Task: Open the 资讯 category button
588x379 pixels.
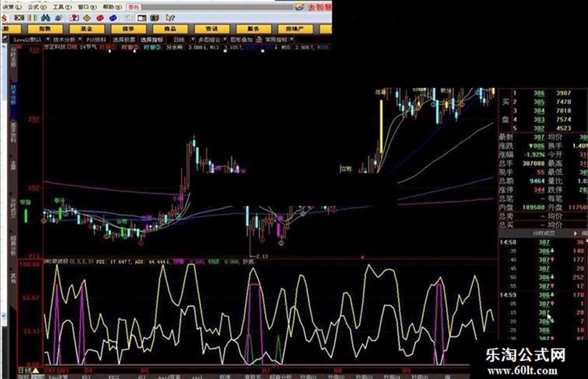Action: coord(212,29)
